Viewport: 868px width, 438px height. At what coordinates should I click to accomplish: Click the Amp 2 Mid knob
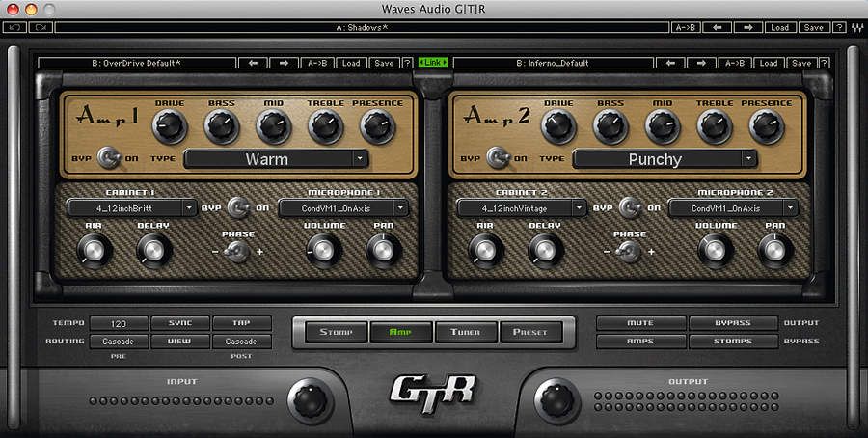click(x=663, y=126)
